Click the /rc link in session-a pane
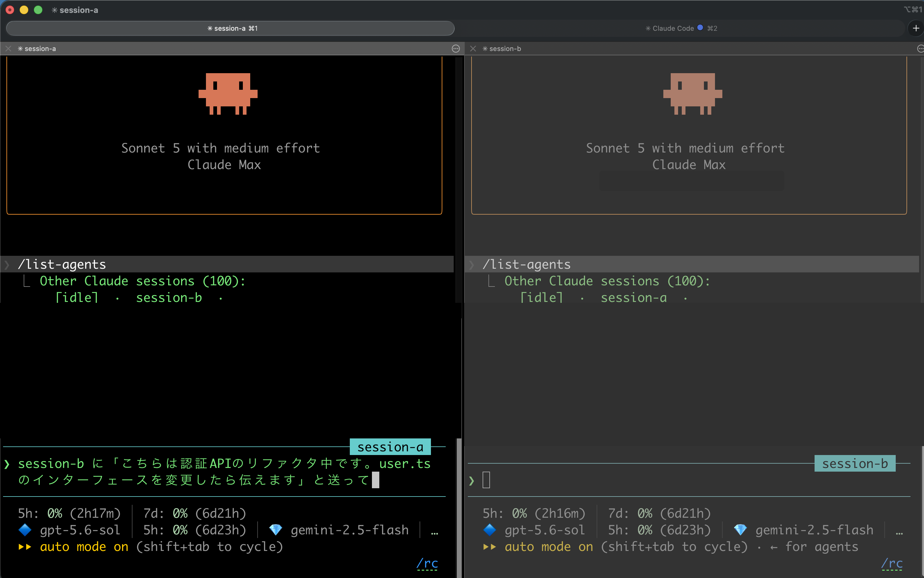 (427, 564)
